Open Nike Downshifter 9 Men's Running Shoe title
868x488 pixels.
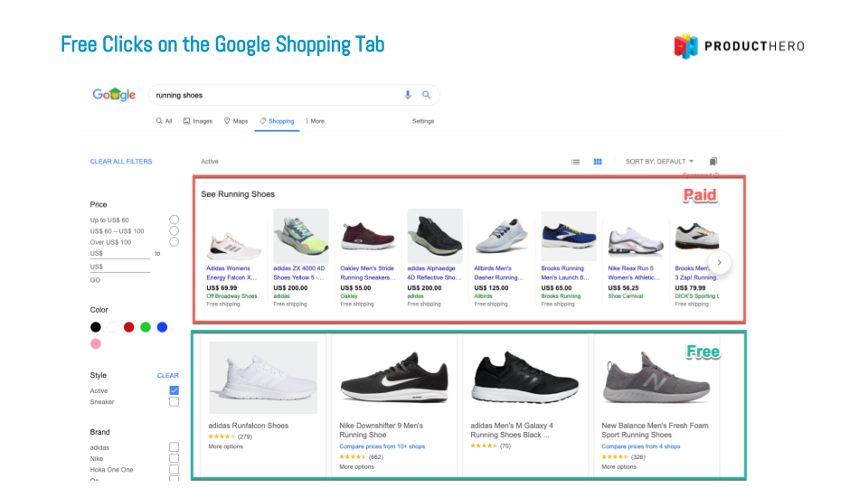coord(381,430)
